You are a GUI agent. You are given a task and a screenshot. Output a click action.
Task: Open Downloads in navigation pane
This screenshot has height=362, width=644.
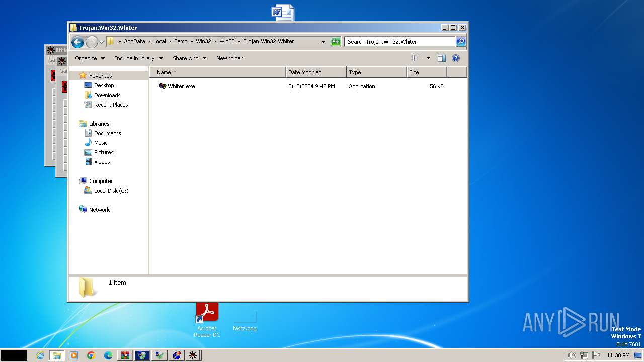pos(107,95)
